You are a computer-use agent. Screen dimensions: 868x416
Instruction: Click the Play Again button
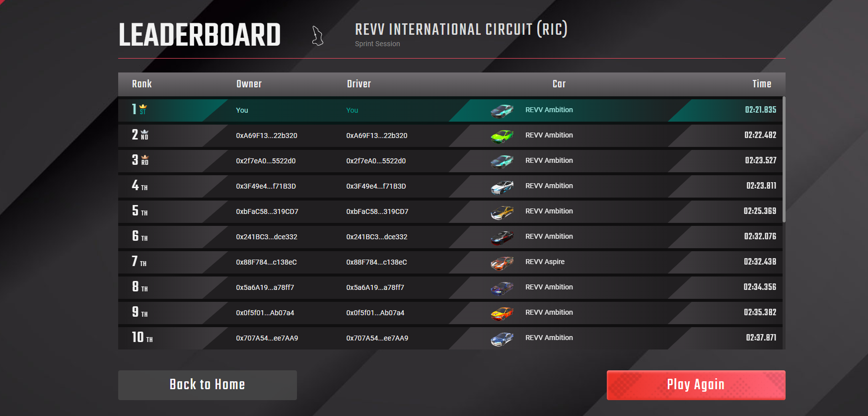696,385
